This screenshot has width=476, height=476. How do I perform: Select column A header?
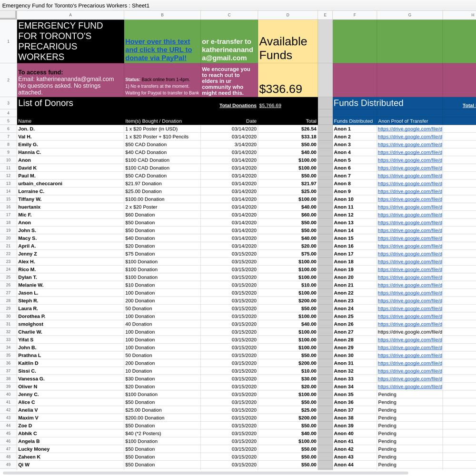(70, 15)
